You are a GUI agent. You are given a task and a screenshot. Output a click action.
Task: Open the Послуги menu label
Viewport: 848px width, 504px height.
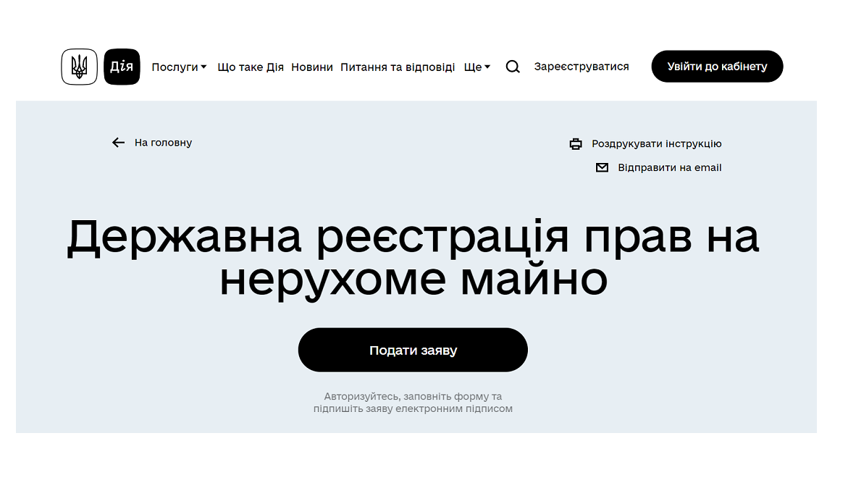[x=175, y=67]
